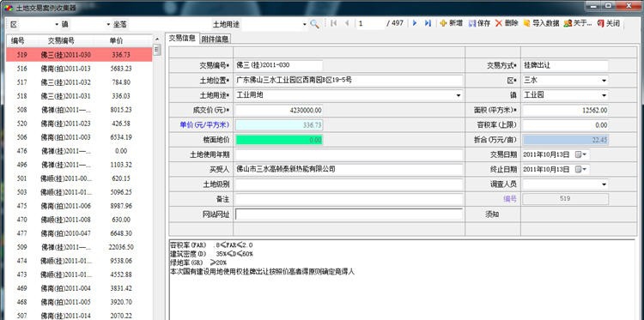Viewport: 644px width, 320px height.
Task: Jump to last record arrow
Action: click(x=428, y=23)
